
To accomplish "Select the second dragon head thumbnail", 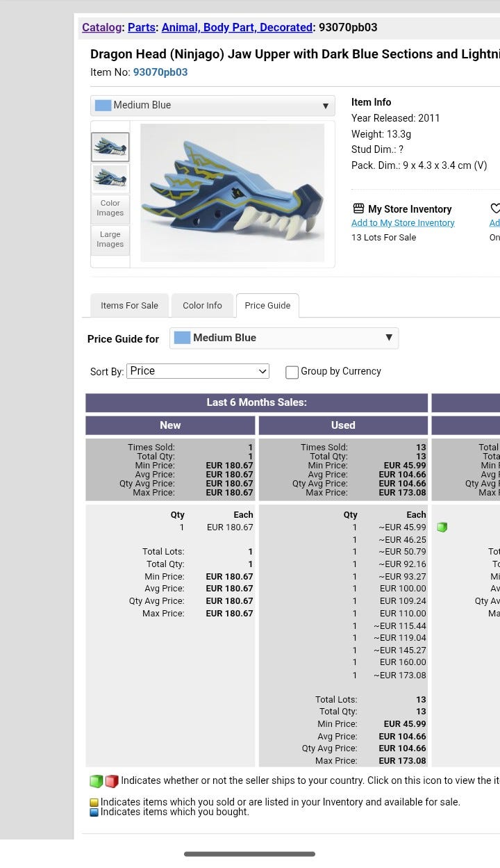I will click(110, 177).
